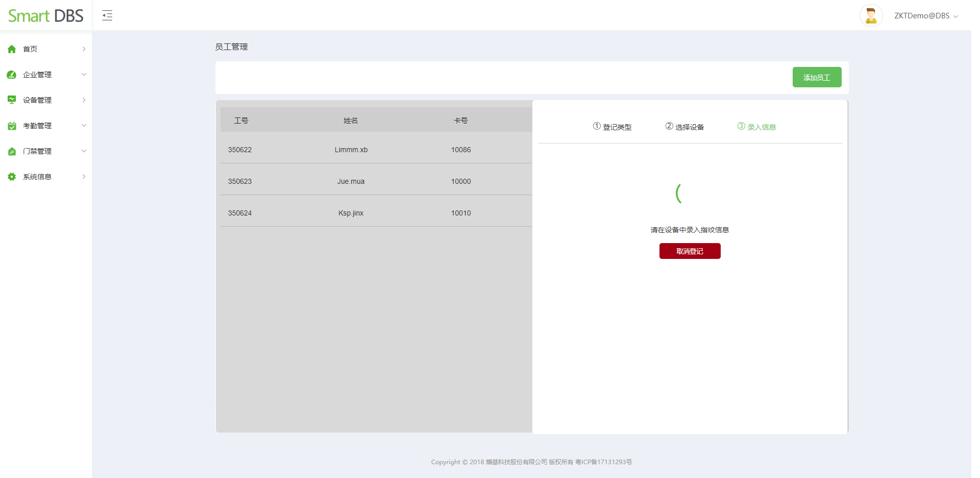Click card number 10086
The image size is (980, 478).
click(x=461, y=150)
